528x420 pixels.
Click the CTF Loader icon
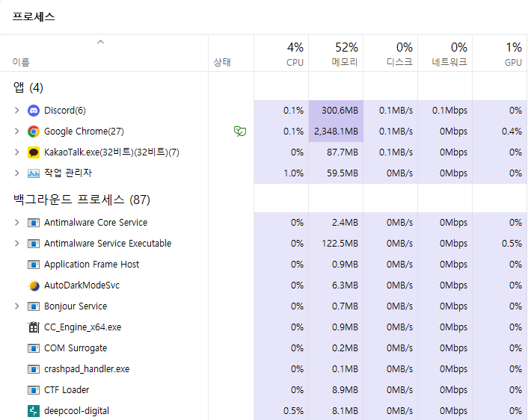[x=34, y=390]
